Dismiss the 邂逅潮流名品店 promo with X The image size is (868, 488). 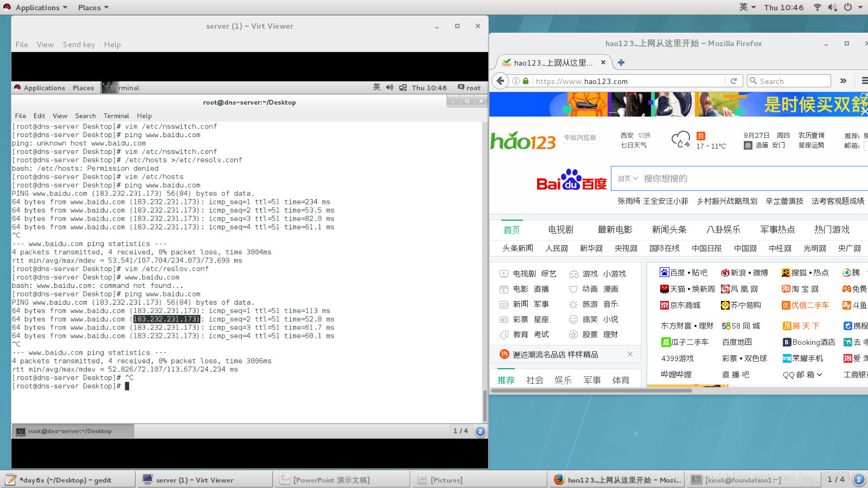pos(630,354)
